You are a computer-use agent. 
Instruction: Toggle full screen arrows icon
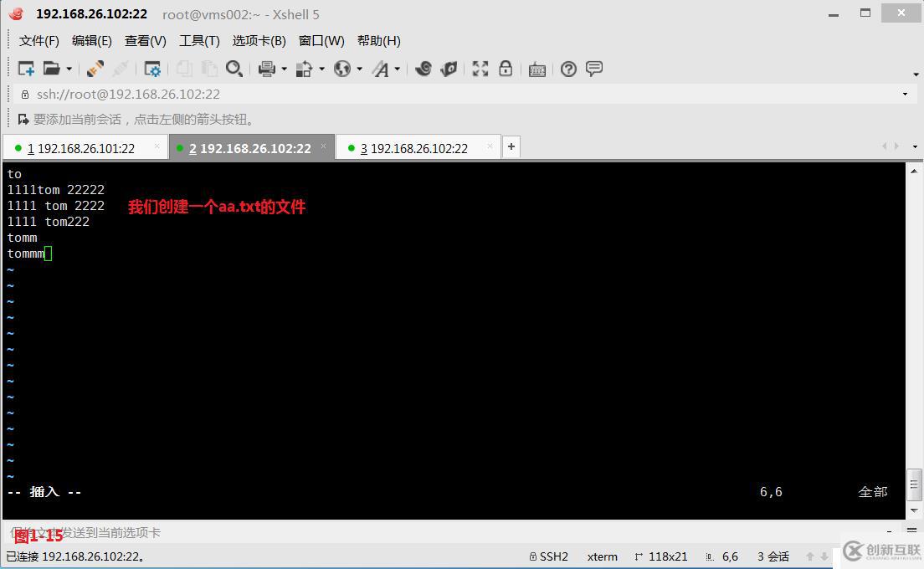[x=480, y=69]
